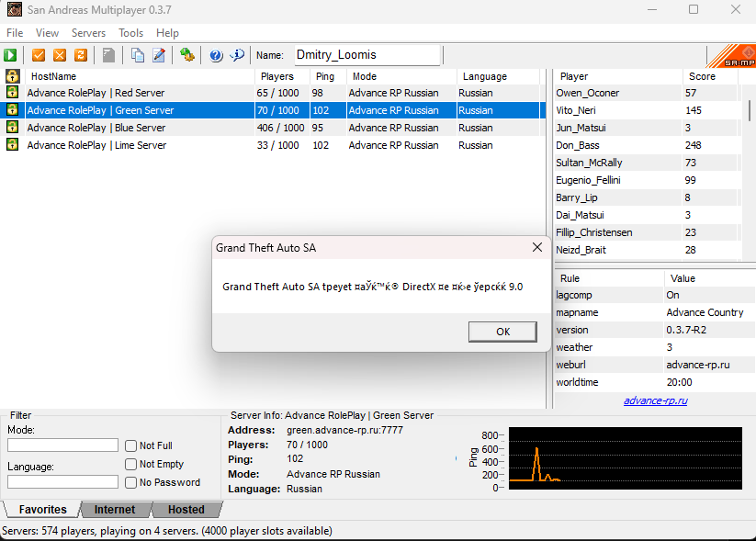Image resolution: width=756 pixels, height=541 pixels.
Task: Click the blue Help question mark icon
Action: pos(216,55)
